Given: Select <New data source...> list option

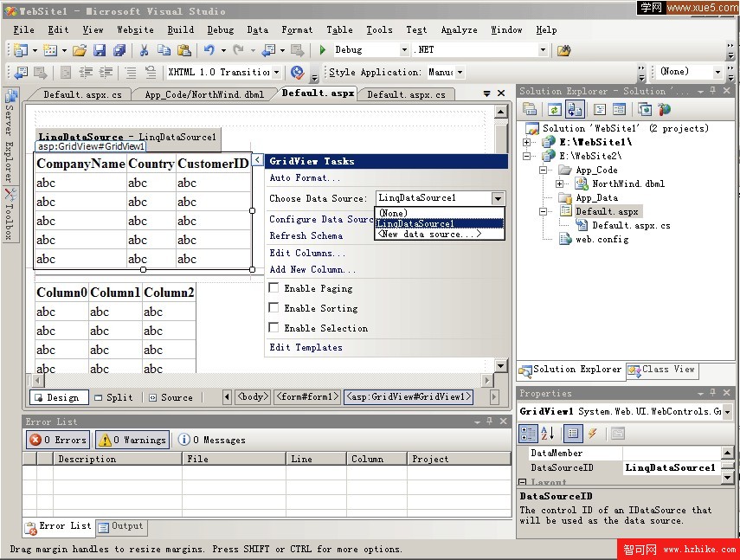Looking at the screenshot, I should pyautogui.click(x=440, y=234).
